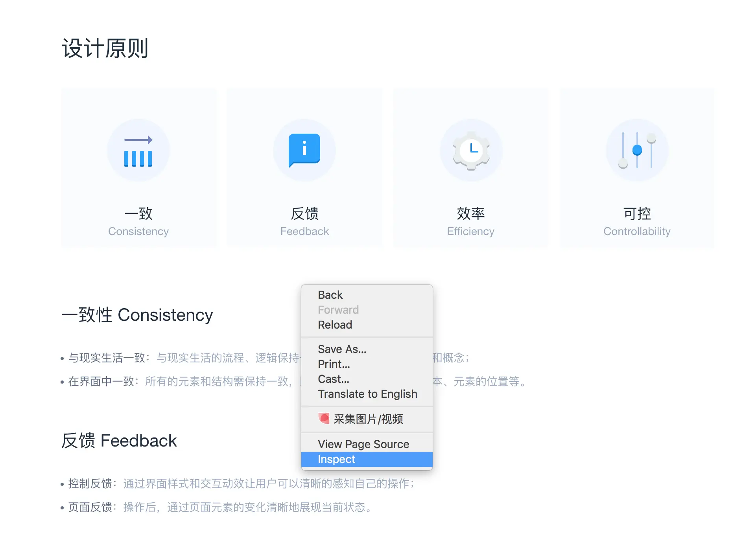Image resolution: width=756 pixels, height=544 pixels.
Task: Choose Reload from the context menu
Action: click(x=335, y=325)
